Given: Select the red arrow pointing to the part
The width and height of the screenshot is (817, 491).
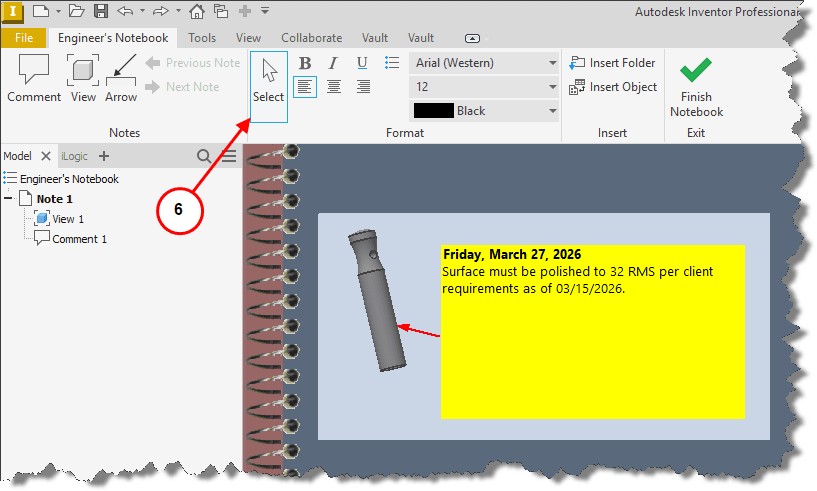Looking at the screenshot, I should (x=419, y=330).
